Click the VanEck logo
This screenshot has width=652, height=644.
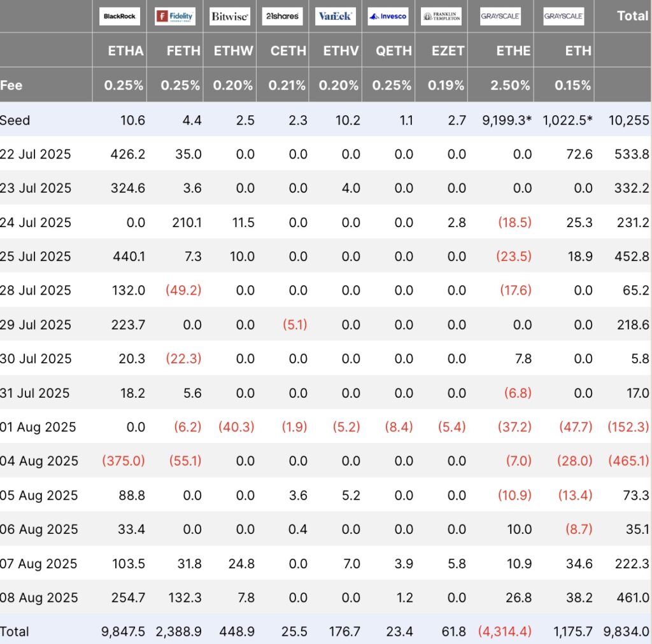click(x=335, y=16)
